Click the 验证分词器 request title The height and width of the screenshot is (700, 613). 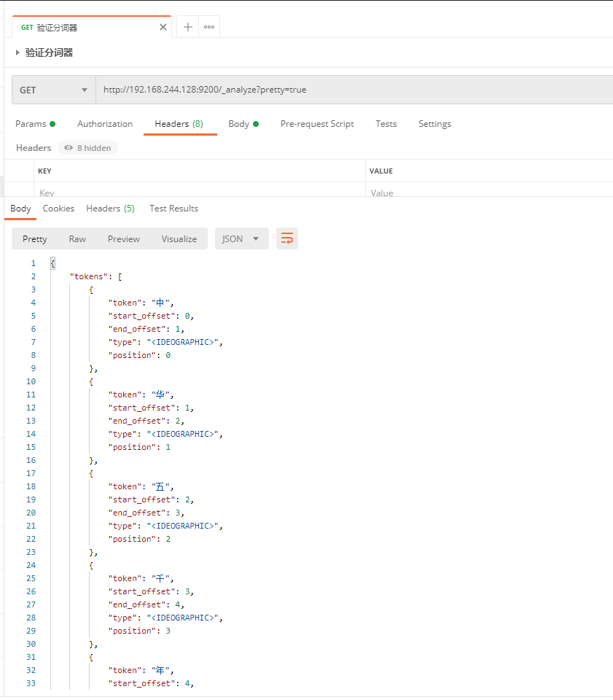point(49,52)
